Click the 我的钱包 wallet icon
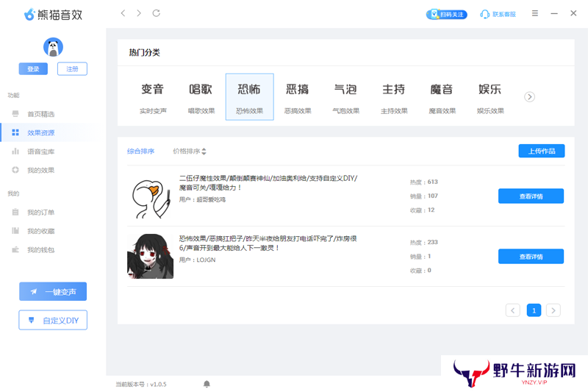Screen dimensions: 588x392 15,249
